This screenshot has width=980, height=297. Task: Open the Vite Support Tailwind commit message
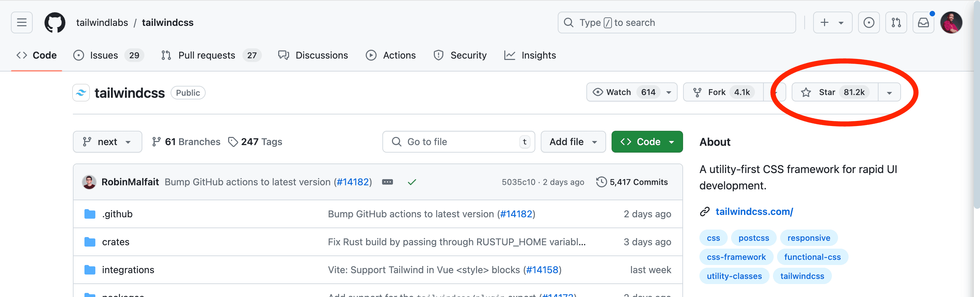point(425,270)
